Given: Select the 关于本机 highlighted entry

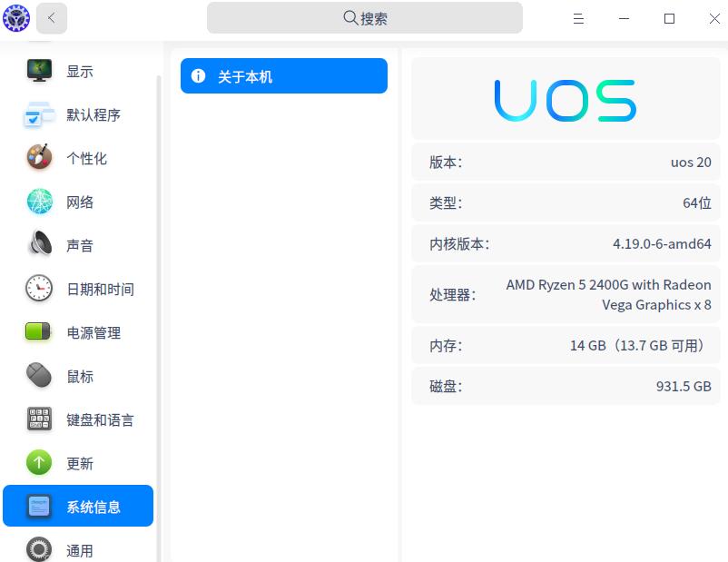Looking at the screenshot, I should pyautogui.click(x=283, y=76).
